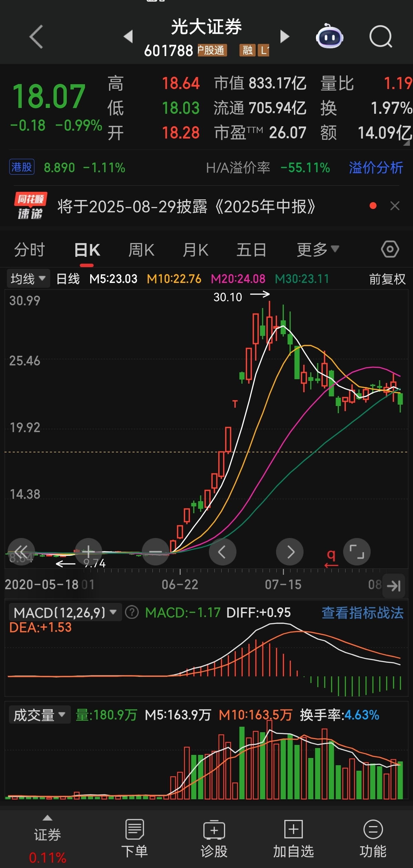Tap the 沪股通 tag
This screenshot has height=868, width=413.
(x=212, y=50)
